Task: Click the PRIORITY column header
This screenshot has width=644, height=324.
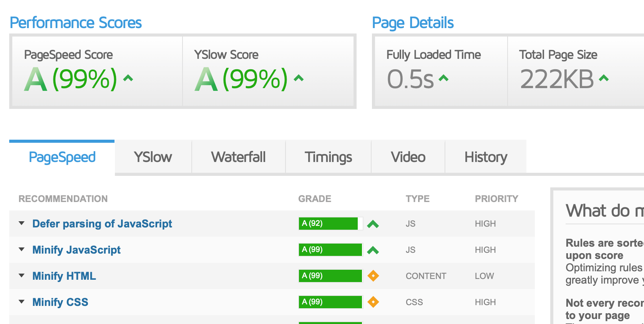Action: pyautogui.click(x=496, y=199)
